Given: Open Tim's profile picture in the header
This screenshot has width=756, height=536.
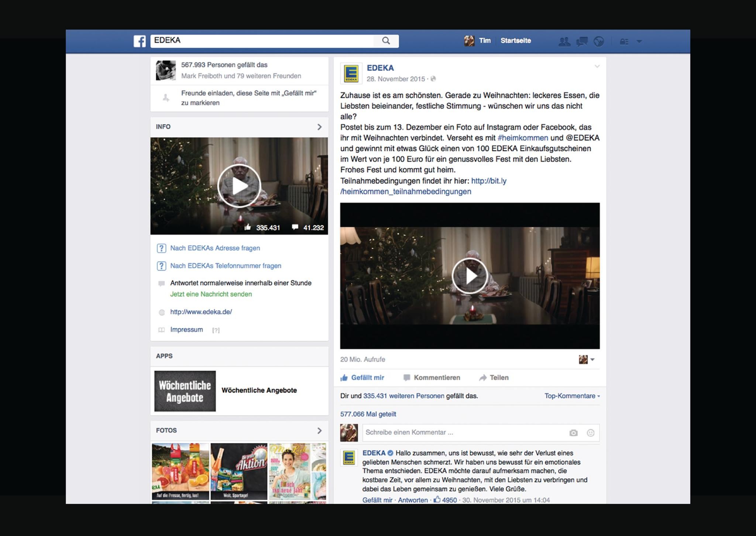Looking at the screenshot, I should (x=469, y=41).
